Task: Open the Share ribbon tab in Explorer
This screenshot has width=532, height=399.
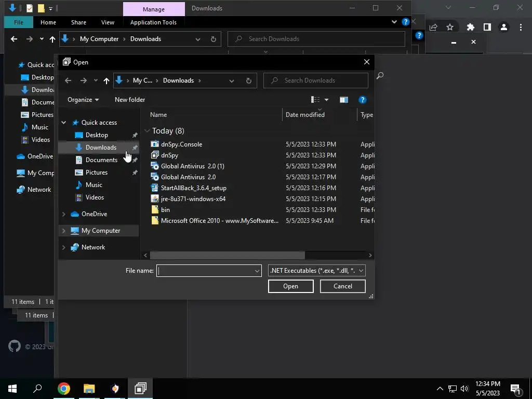Action: [78, 22]
